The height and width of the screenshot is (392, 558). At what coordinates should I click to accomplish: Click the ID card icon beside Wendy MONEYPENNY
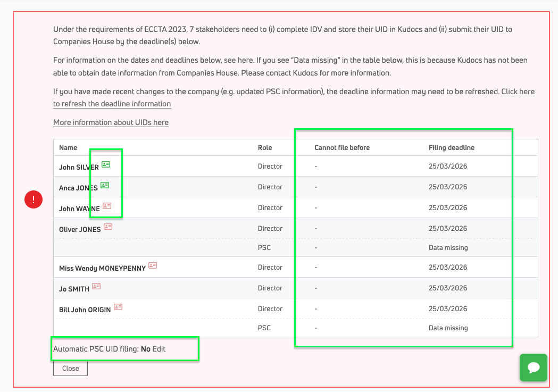[153, 265]
